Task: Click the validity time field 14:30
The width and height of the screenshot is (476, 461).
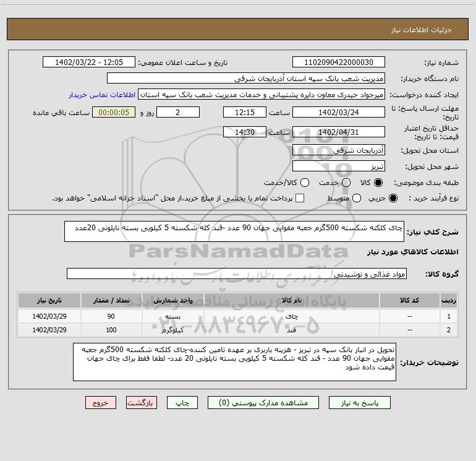Action: 245,132
